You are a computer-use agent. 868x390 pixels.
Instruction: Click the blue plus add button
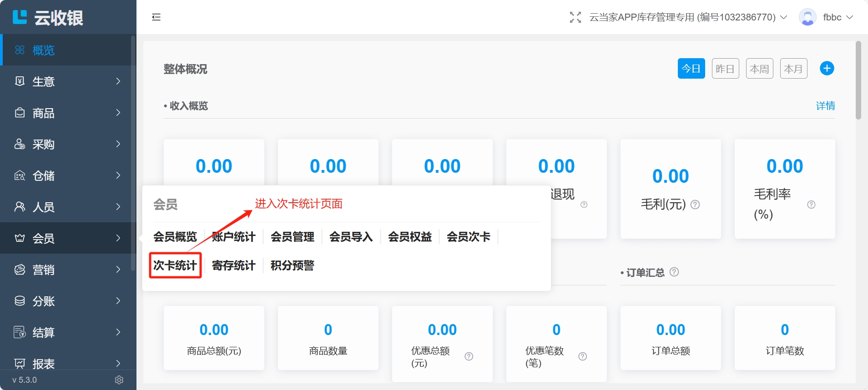click(x=827, y=69)
